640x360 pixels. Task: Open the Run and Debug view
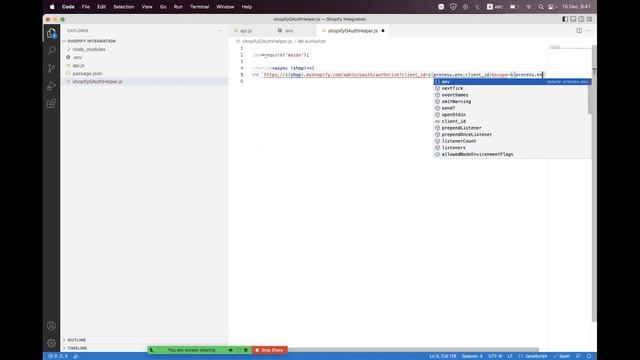[51, 86]
